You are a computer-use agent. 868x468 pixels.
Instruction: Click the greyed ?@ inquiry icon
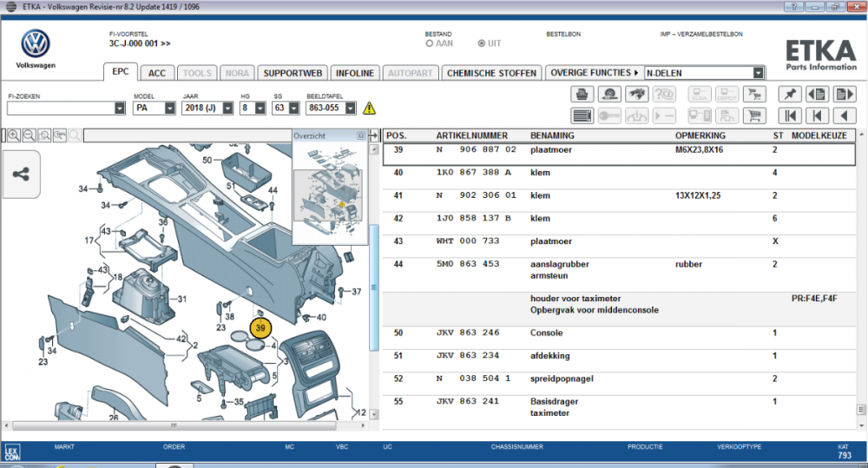664,94
